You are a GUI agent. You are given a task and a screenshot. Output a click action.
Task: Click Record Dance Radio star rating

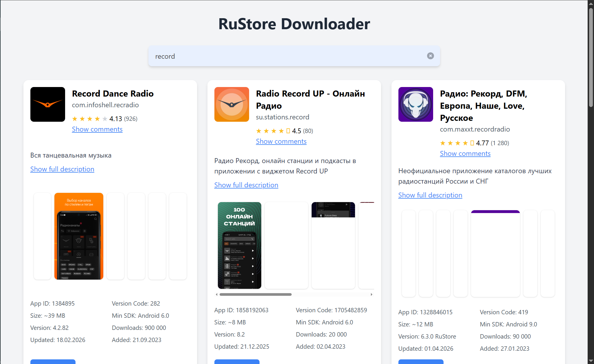point(90,119)
